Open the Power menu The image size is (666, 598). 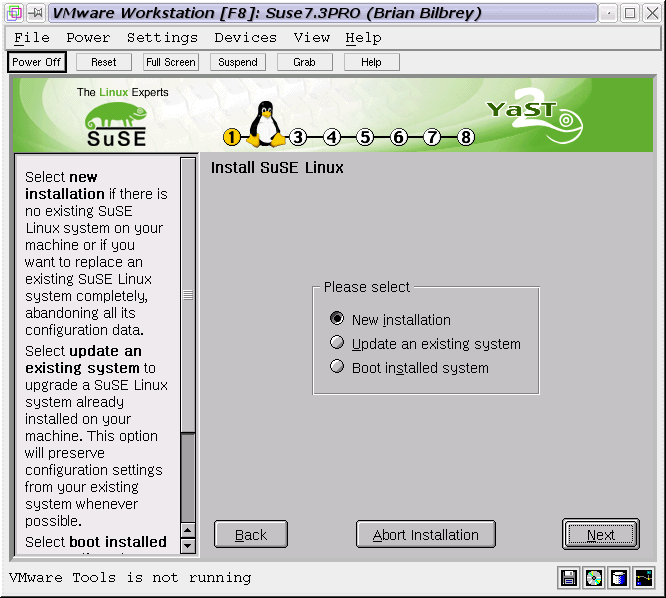click(88, 38)
